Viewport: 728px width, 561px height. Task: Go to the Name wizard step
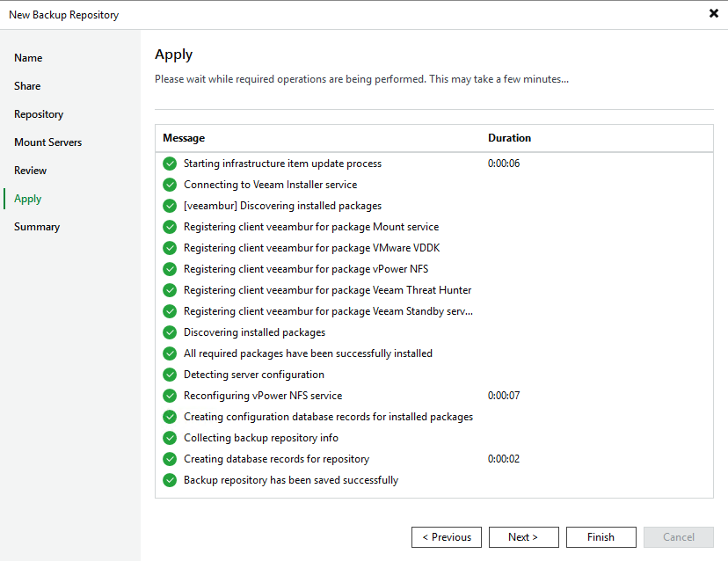coord(28,58)
